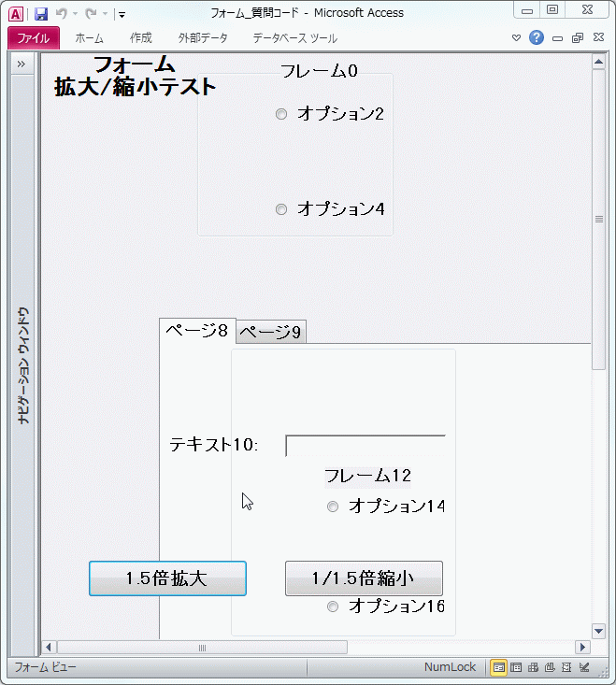Select the オプション16 radio button
The image size is (616, 685).
(x=333, y=607)
